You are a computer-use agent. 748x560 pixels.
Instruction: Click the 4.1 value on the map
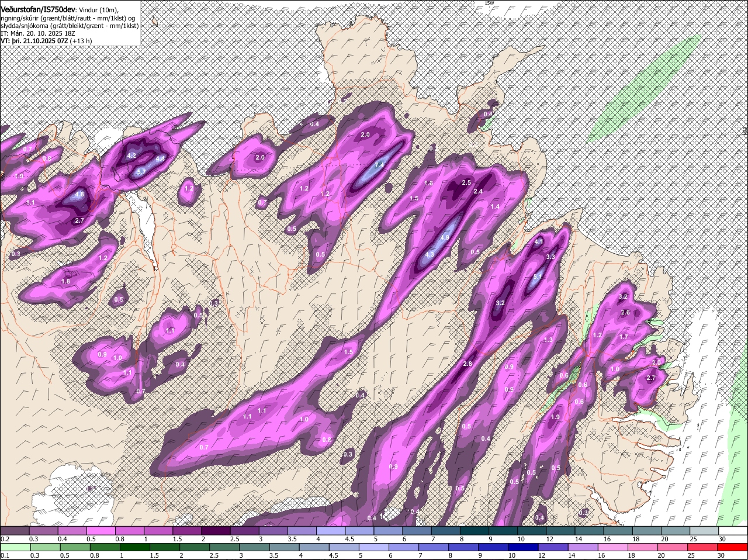pyautogui.click(x=539, y=241)
